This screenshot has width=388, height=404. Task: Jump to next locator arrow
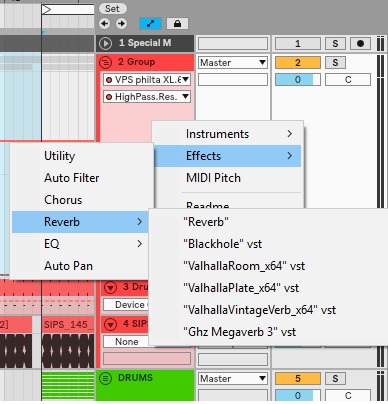121,24
